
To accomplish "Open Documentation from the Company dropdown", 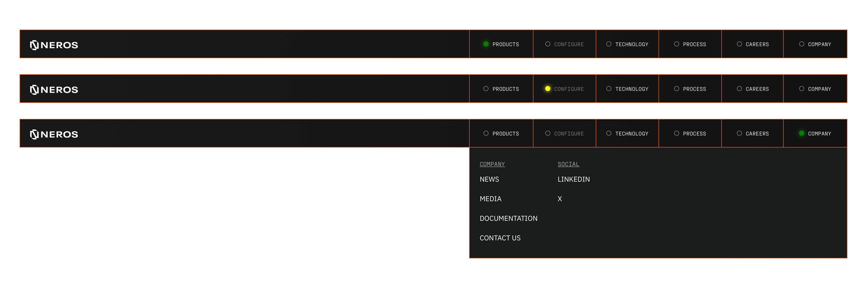I will tap(508, 218).
